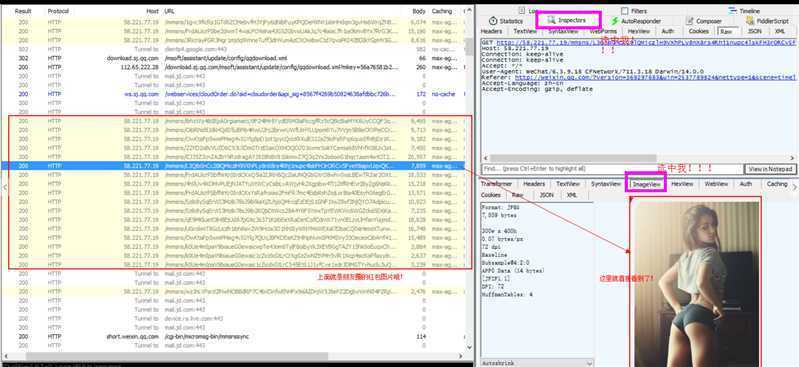Select request Raw inspector tab

pos(726,32)
